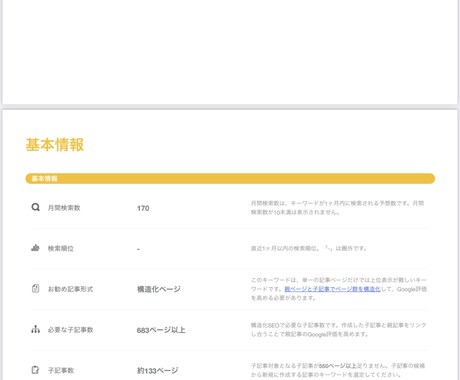The image size is (460, 380).
Task: Click the ranking chart icon beside 検索順位
Action: click(x=35, y=248)
